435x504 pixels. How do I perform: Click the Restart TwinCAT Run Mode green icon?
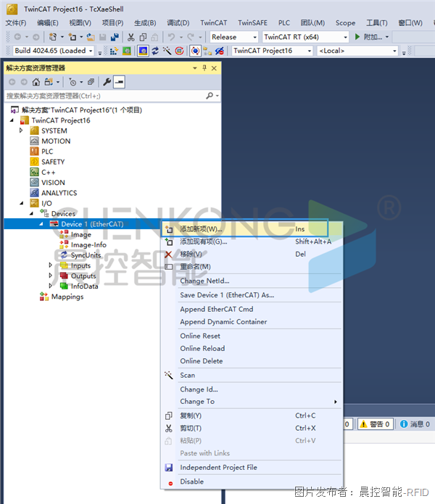127,51
